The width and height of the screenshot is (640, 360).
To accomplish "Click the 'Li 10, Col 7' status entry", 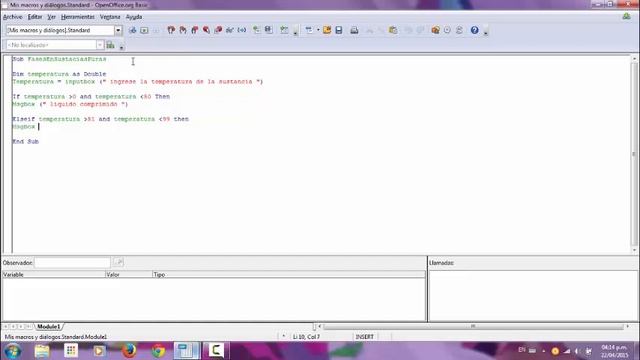I will tap(306, 337).
